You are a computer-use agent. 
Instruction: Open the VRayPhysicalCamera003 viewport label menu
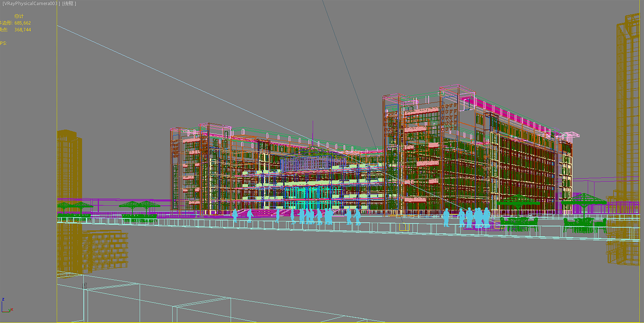[x=31, y=4]
